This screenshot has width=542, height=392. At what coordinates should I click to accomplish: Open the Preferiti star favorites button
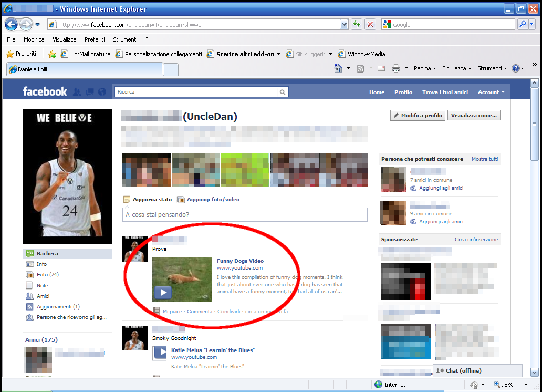point(21,54)
